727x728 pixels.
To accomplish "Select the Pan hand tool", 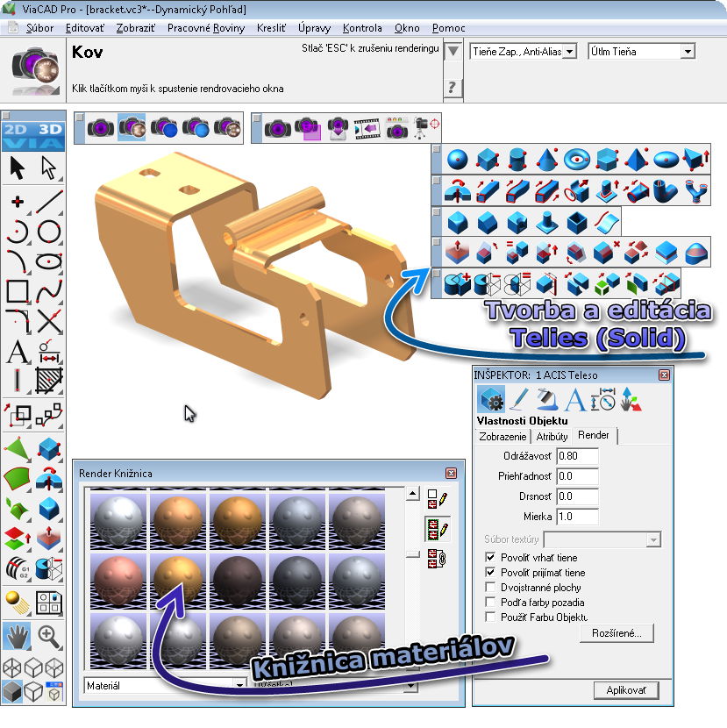I will (x=17, y=636).
